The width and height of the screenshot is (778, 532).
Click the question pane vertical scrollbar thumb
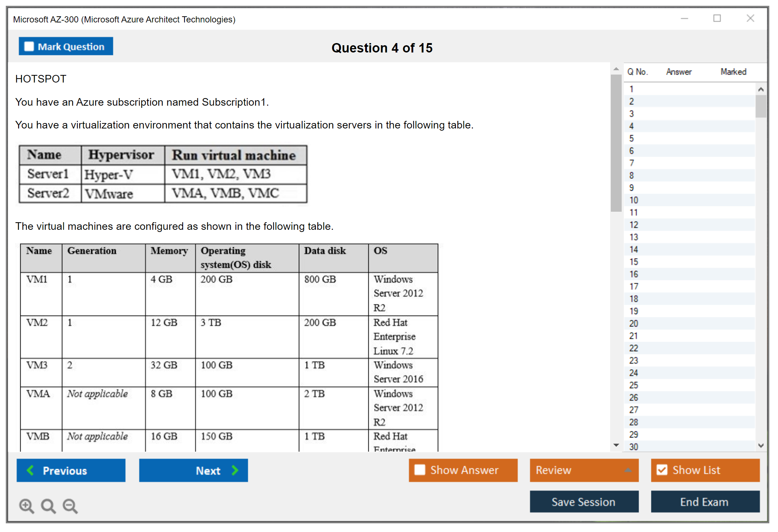tap(616, 143)
